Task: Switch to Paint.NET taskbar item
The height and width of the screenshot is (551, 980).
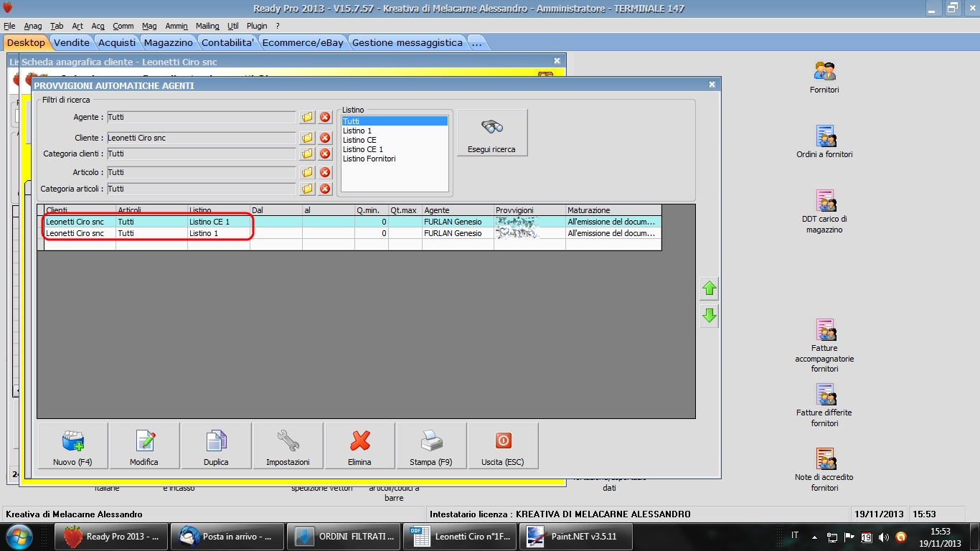Action: 575,537
